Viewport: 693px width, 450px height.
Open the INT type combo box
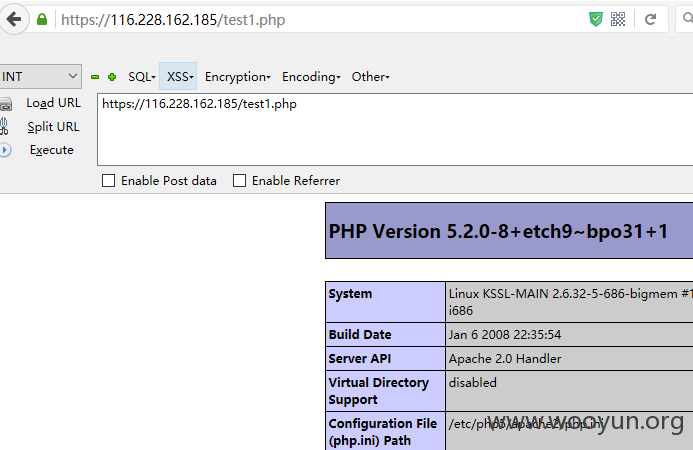[40, 76]
